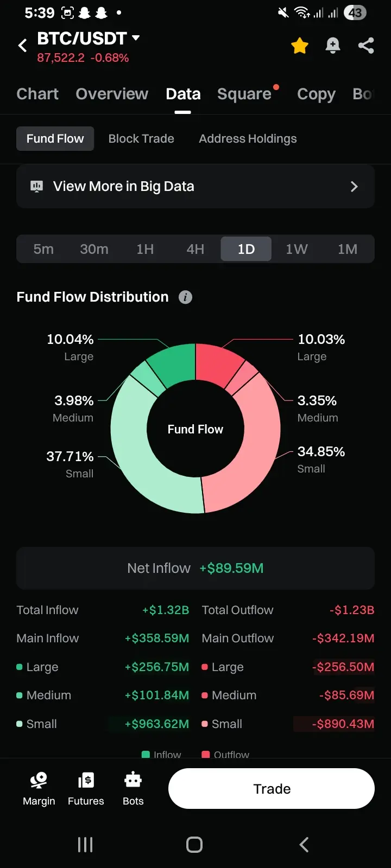The width and height of the screenshot is (391, 868).
Task: Switch to the Chart tab
Action: 37,94
